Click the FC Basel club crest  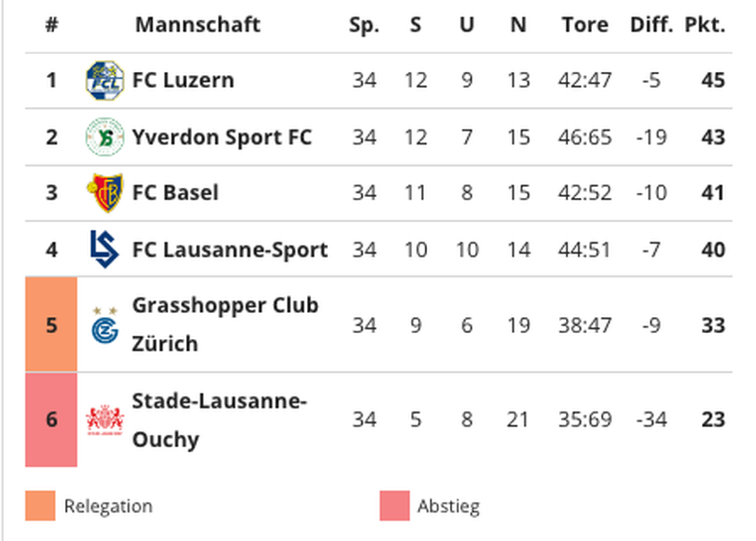(x=105, y=193)
